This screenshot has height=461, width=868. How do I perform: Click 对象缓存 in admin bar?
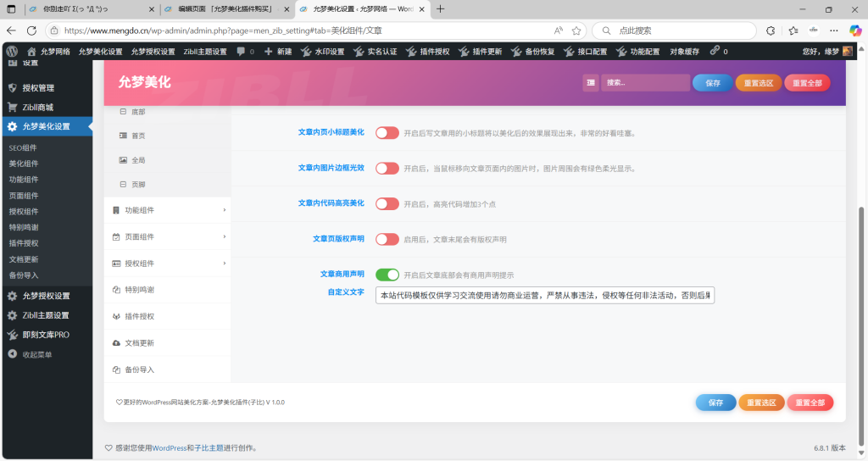tap(685, 52)
